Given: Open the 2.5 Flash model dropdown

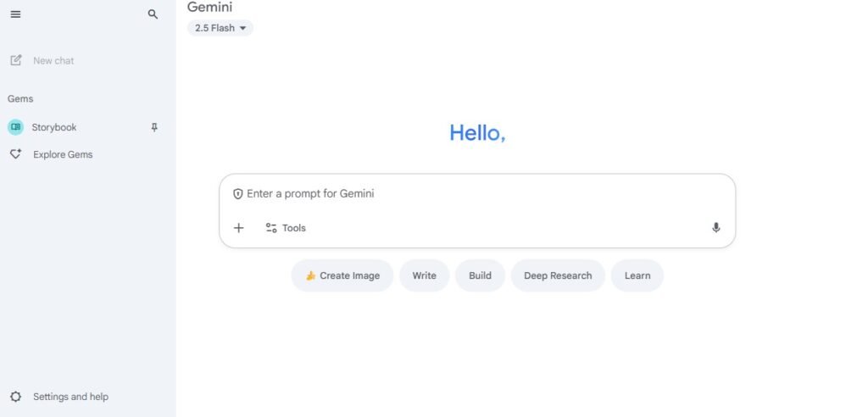Looking at the screenshot, I should tap(220, 28).
